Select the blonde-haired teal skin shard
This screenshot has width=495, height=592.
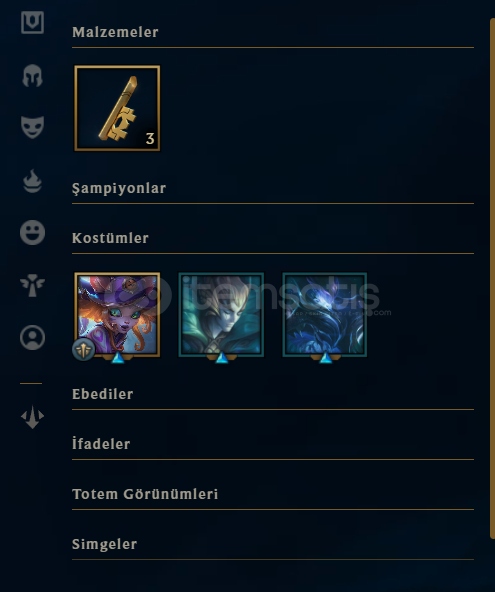click(x=221, y=314)
